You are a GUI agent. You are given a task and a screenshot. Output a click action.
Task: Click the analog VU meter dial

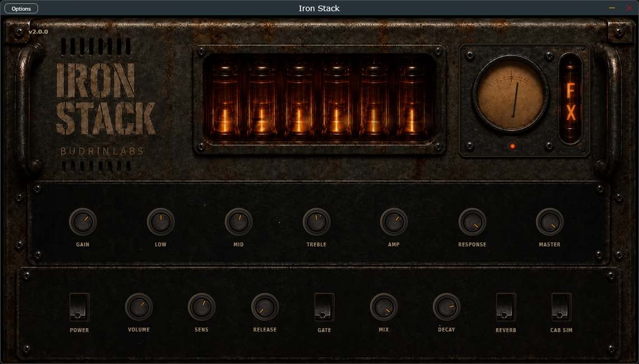511,95
